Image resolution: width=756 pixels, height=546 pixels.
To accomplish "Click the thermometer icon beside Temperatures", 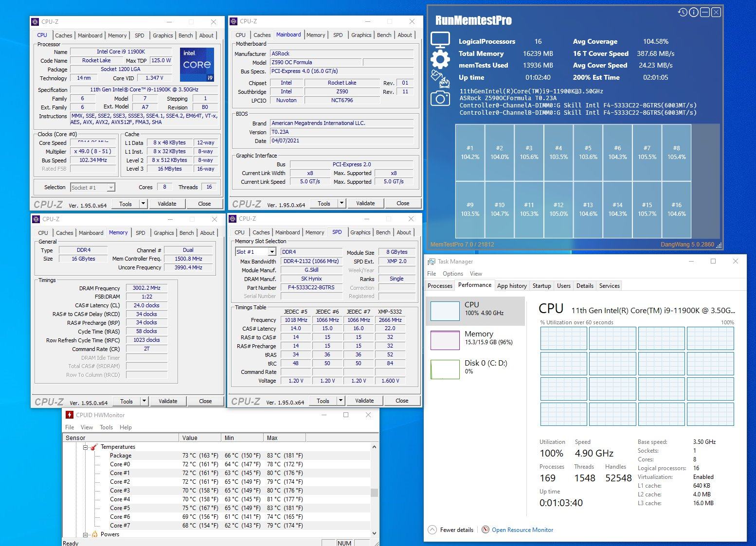I will pyautogui.click(x=94, y=447).
